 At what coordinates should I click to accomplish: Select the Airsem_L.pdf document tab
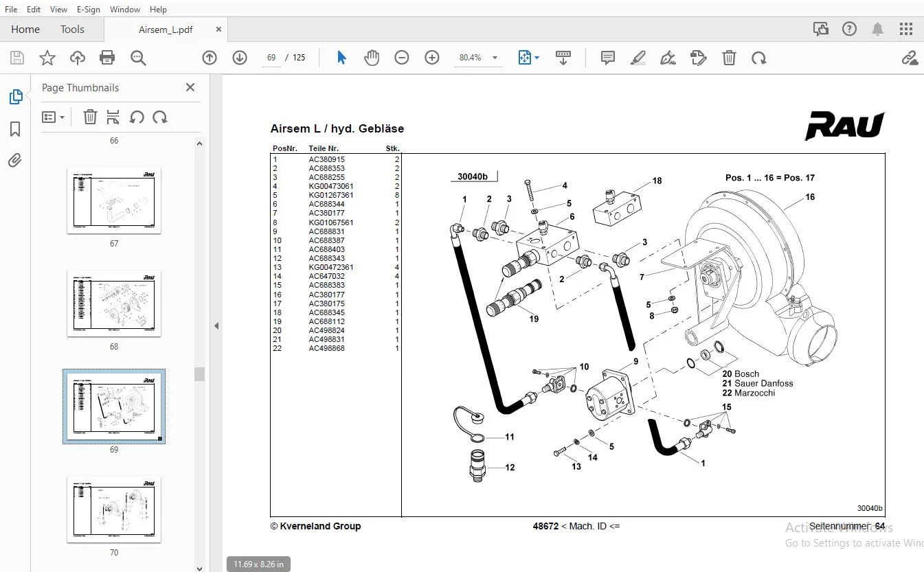(166, 30)
